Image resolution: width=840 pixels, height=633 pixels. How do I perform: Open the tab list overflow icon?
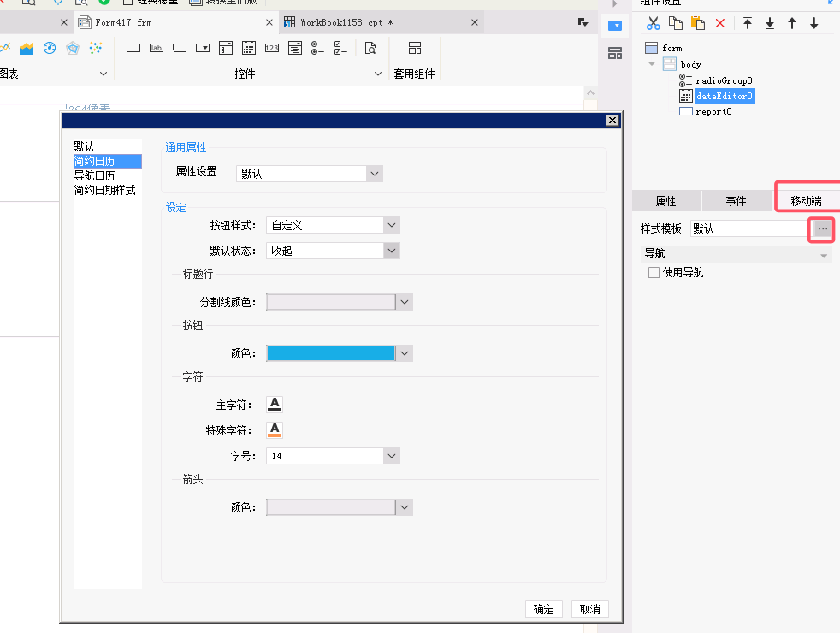click(x=583, y=22)
